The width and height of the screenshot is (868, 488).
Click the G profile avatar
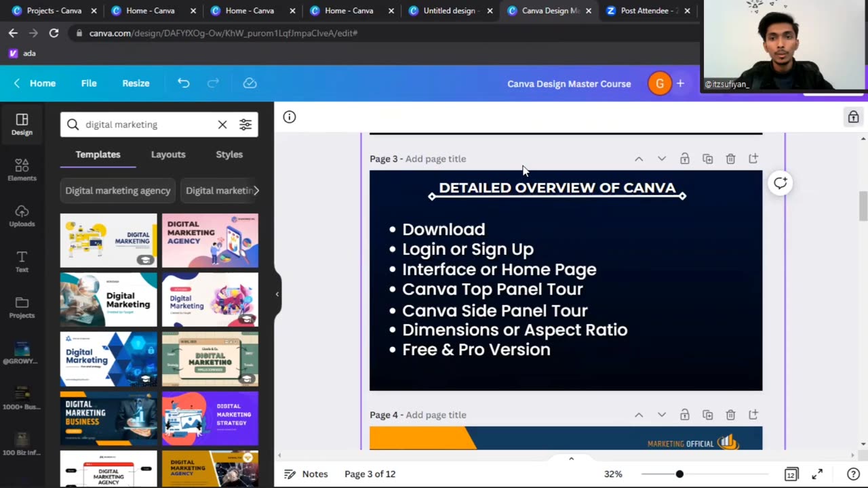pos(659,83)
